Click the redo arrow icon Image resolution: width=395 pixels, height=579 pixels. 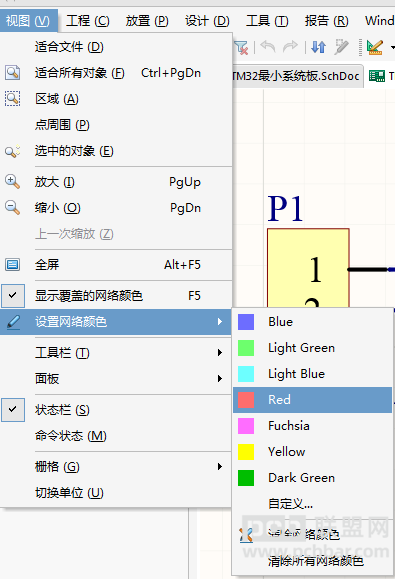tap(290, 47)
